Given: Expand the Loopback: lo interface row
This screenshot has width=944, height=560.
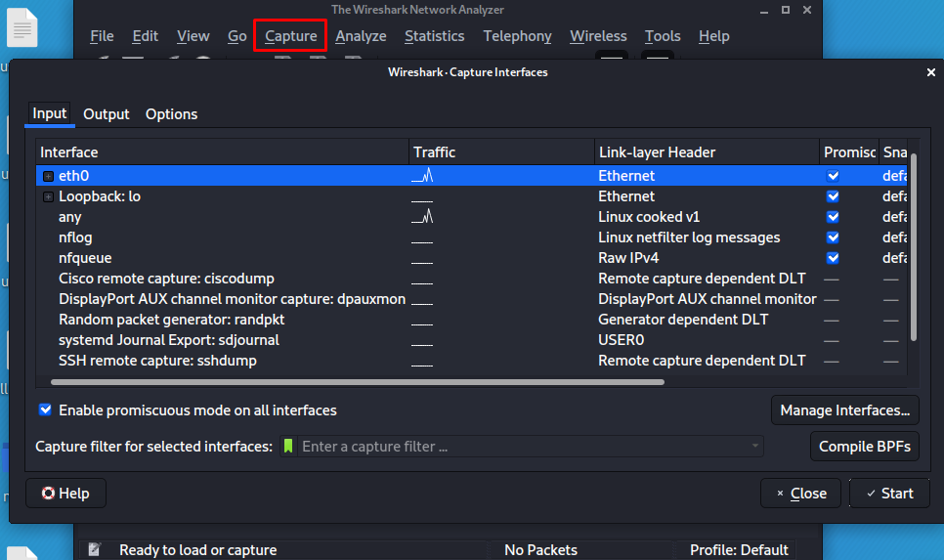Looking at the screenshot, I should [49, 196].
